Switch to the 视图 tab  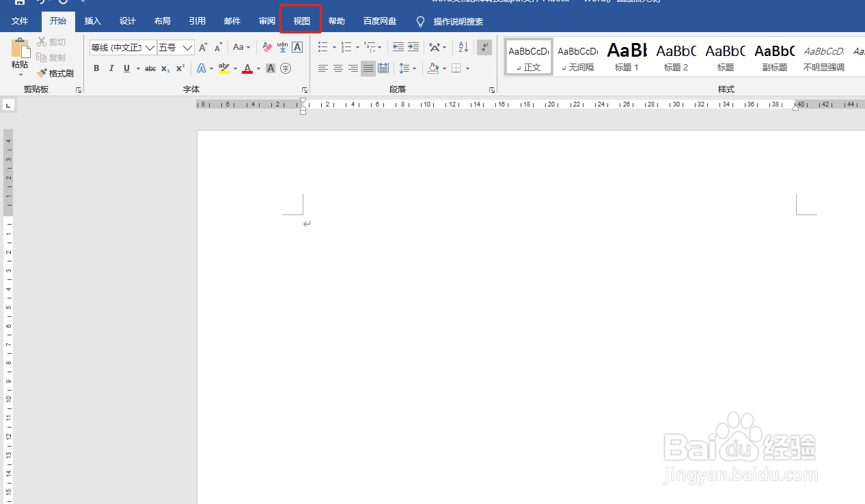pos(301,21)
